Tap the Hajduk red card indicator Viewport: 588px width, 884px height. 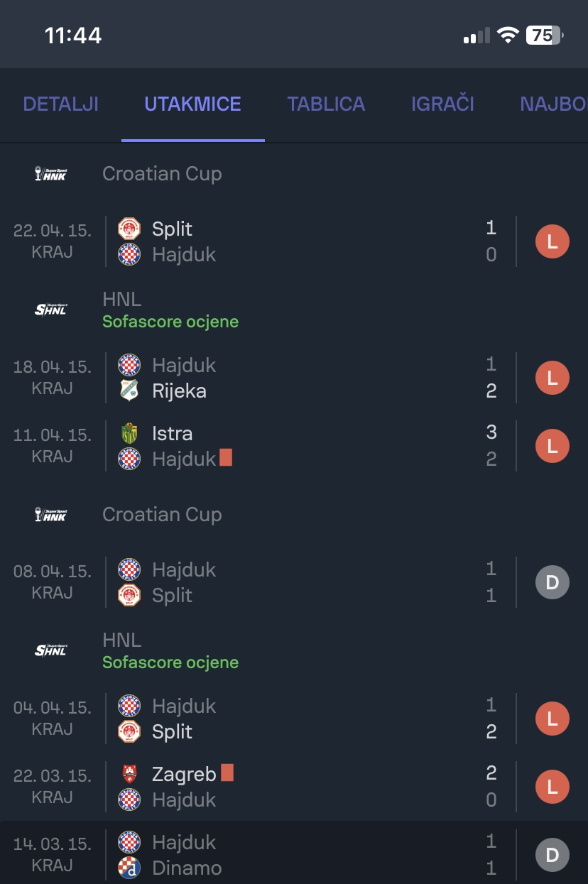[x=226, y=458]
